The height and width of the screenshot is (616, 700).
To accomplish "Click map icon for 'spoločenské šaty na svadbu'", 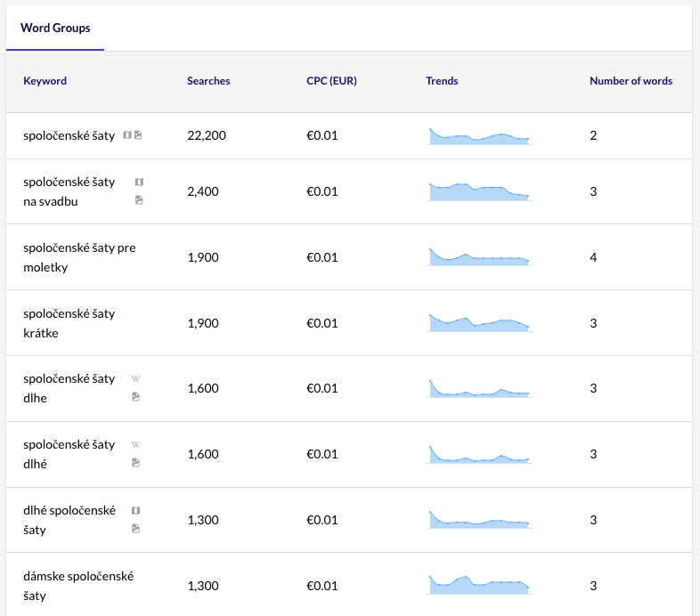I will pos(139,182).
